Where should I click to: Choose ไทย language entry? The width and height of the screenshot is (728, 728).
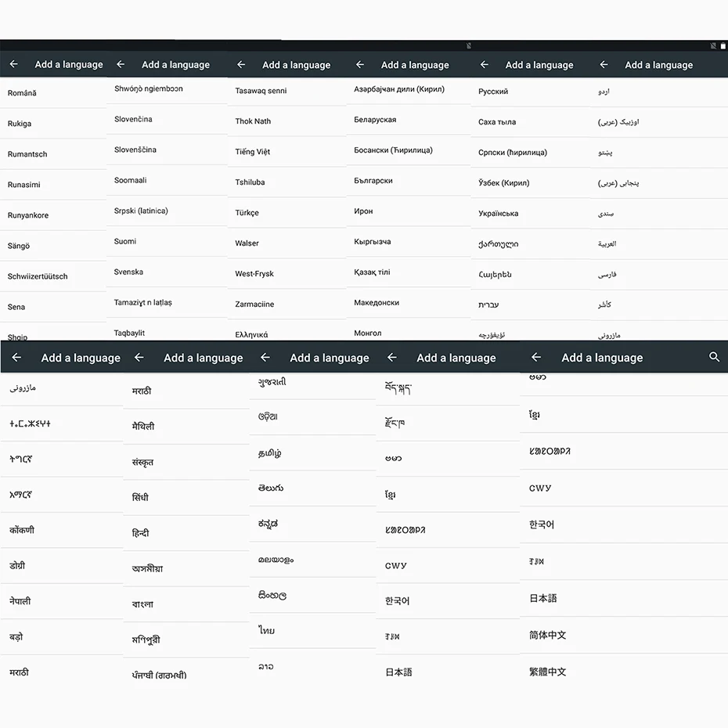[x=266, y=630]
